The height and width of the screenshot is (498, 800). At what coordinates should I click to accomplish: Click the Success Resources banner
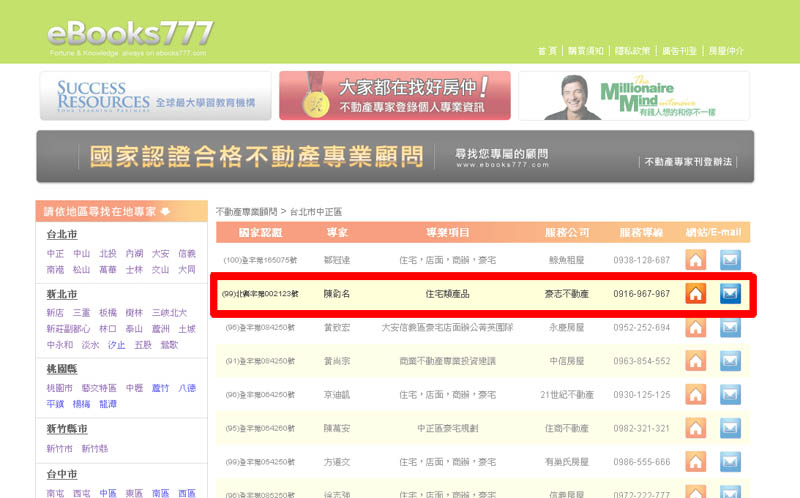click(156, 96)
